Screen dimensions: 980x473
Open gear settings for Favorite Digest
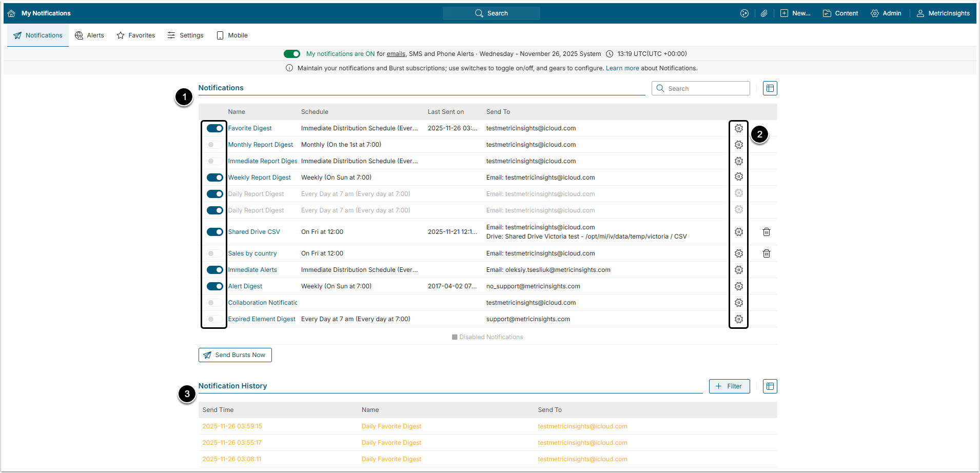738,128
